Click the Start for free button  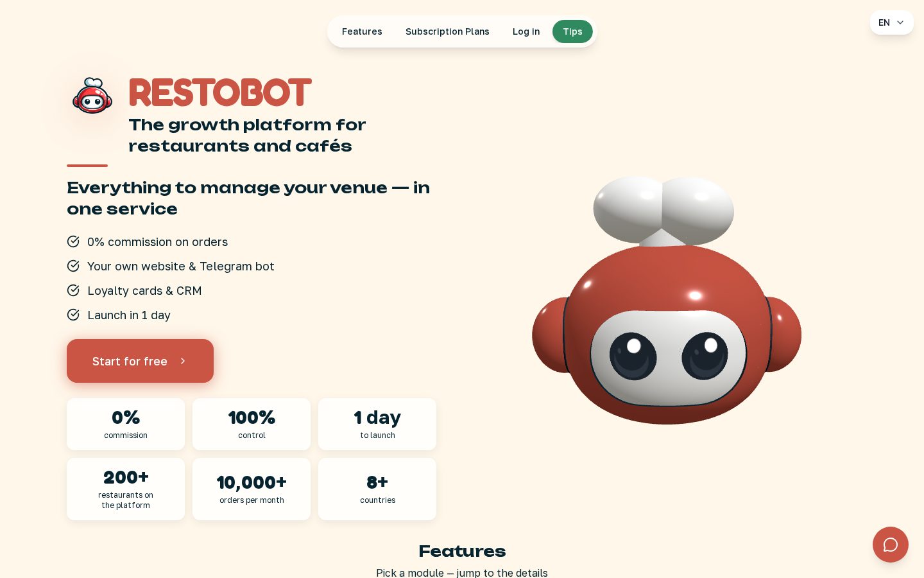tap(140, 361)
